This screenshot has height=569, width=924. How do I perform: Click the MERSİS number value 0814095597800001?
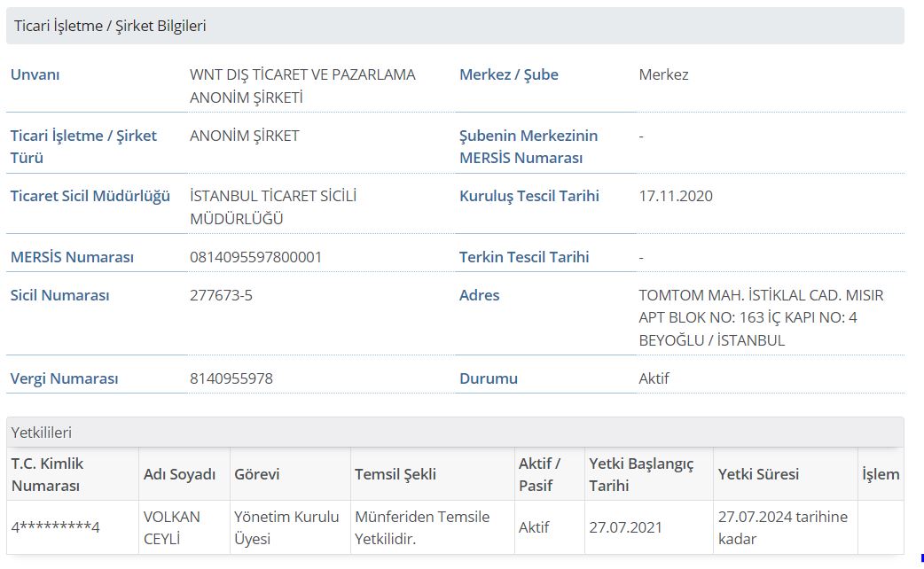point(255,257)
